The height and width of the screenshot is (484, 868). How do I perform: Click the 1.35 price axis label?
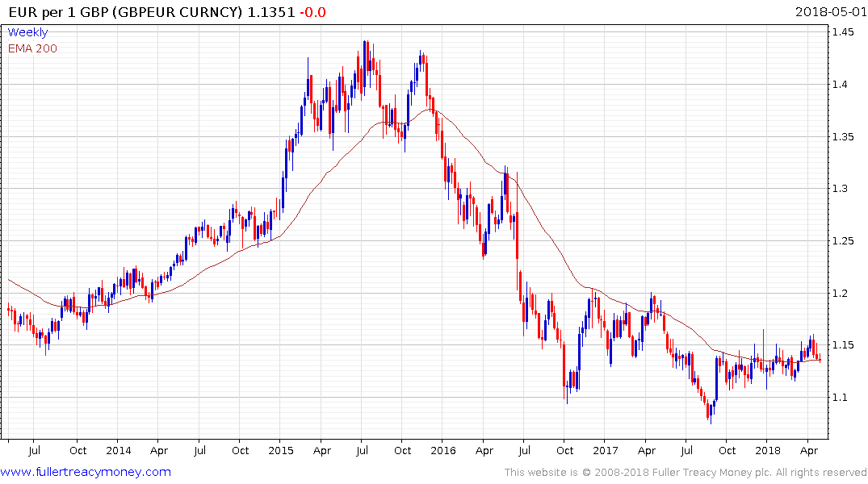[843, 136]
